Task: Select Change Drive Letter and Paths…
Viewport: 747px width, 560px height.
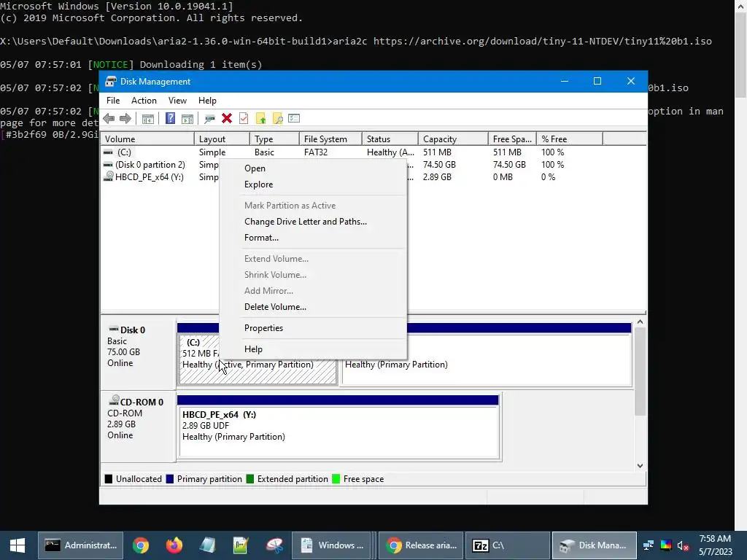Action: point(313,222)
